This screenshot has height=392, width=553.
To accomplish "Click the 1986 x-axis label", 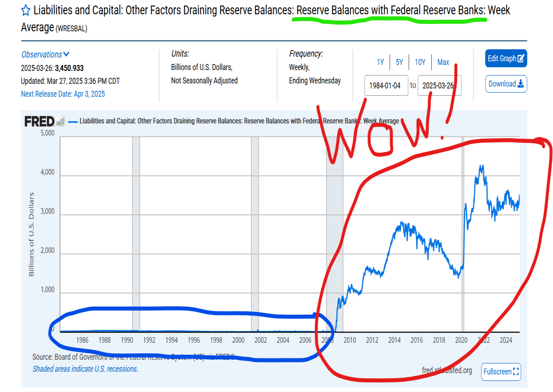I will coord(82,340).
